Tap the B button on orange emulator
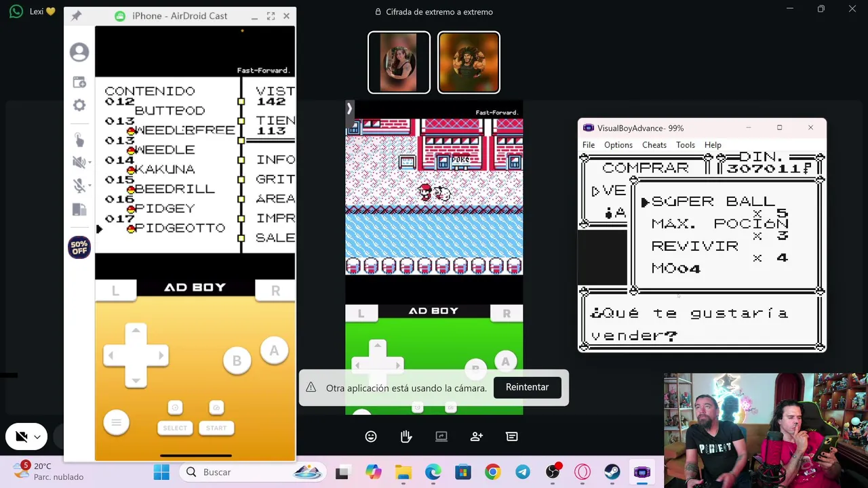 [237, 361]
